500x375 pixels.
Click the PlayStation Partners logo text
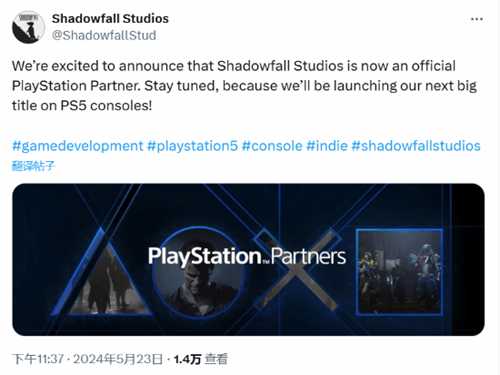tap(247, 256)
